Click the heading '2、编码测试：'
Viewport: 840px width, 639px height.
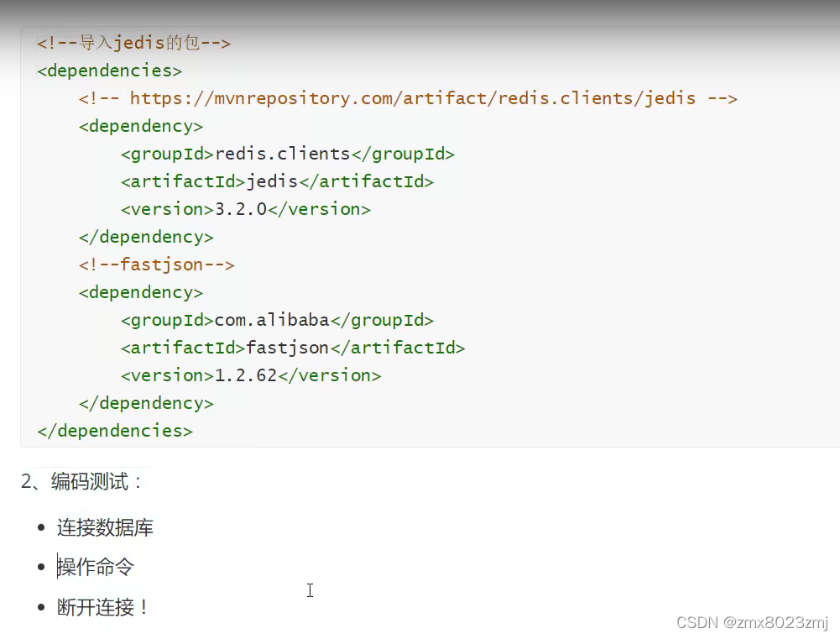point(81,481)
